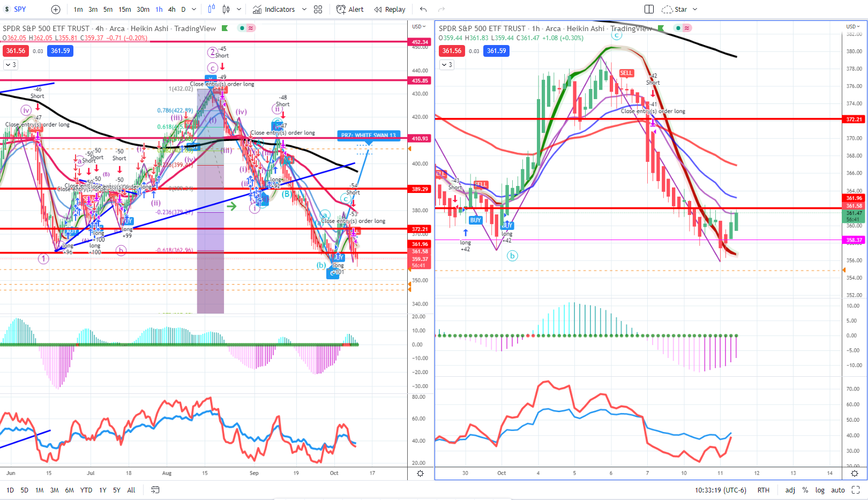Open the chart layout selector icon

pos(649,9)
